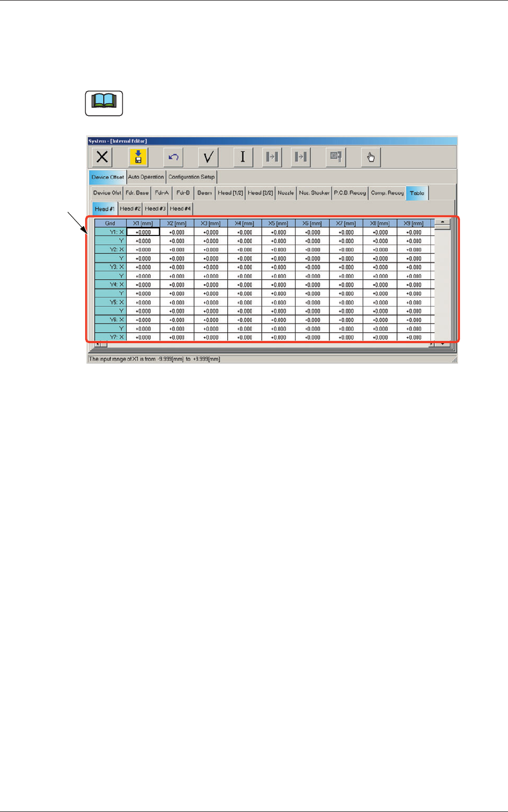Click the X2 cell in row Y1: X

pyautogui.click(x=177, y=232)
